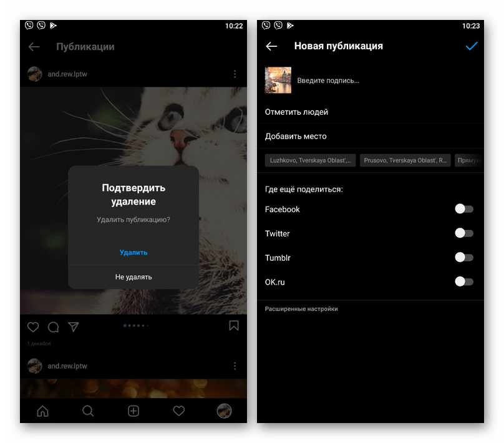Tap Подтвердить удаление dialog heading
Image resolution: width=504 pixels, height=443 pixels.
pyautogui.click(x=133, y=195)
